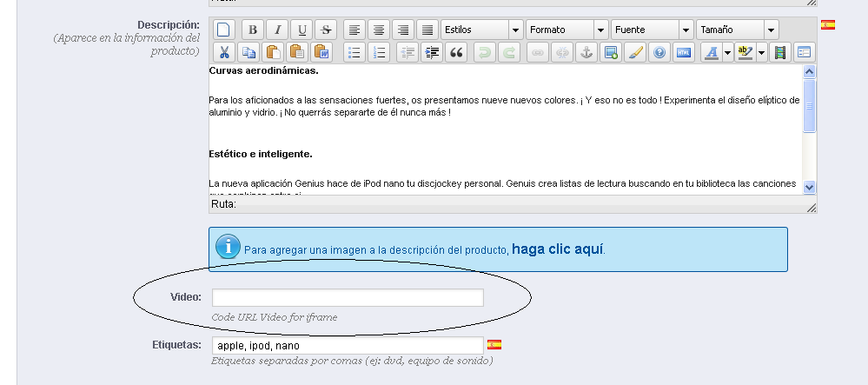The image size is (868, 385).
Task: Click the Indent icon
Action: pos(431,53)
